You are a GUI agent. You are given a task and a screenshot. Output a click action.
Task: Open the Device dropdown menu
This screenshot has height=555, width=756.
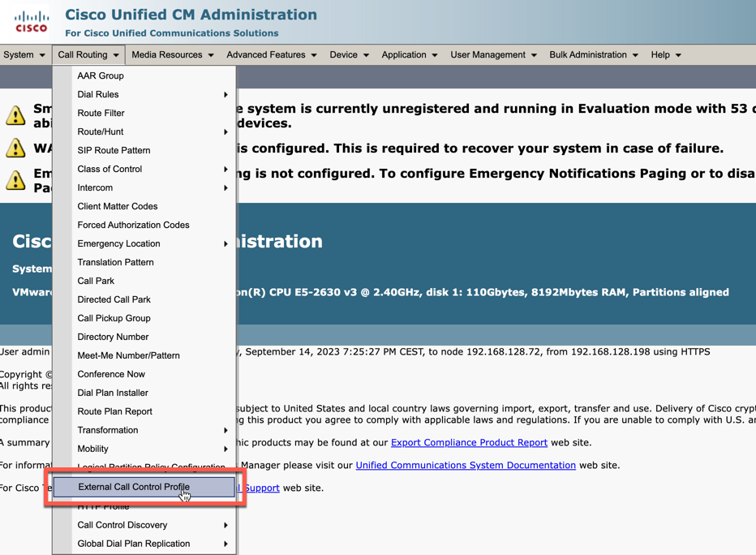point(349,55)
